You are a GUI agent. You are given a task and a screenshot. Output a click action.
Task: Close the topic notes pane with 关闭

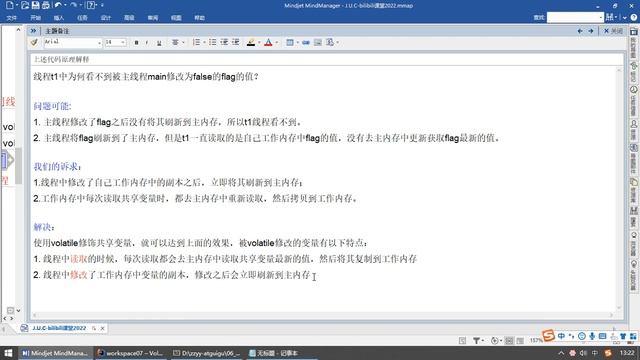[613, 31]
